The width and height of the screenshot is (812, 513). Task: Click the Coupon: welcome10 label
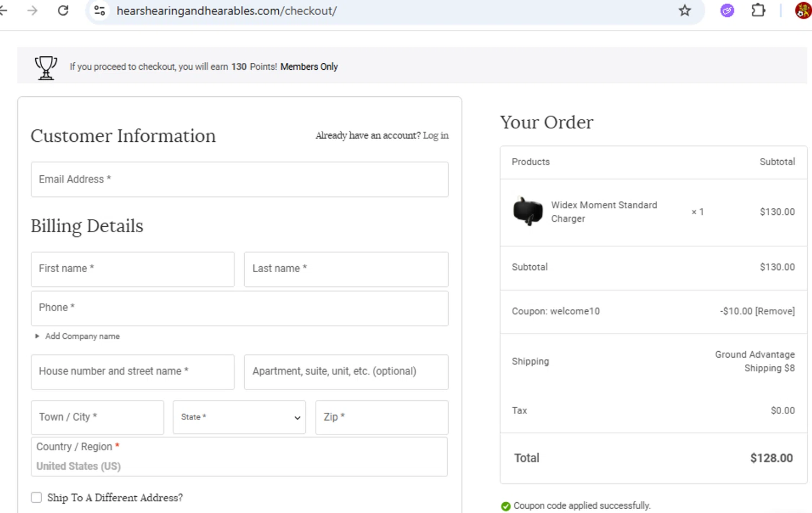pyautogui.click(x=556, y=311)
